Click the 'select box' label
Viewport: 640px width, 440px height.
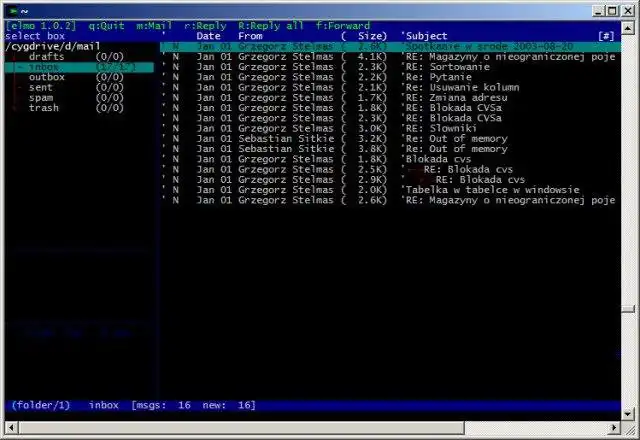(35, 36)
